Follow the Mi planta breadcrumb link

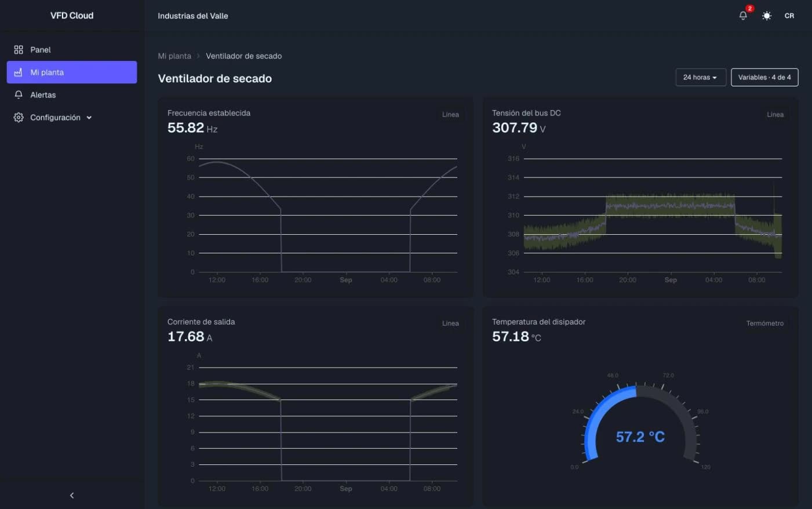(x=174, y=56)
